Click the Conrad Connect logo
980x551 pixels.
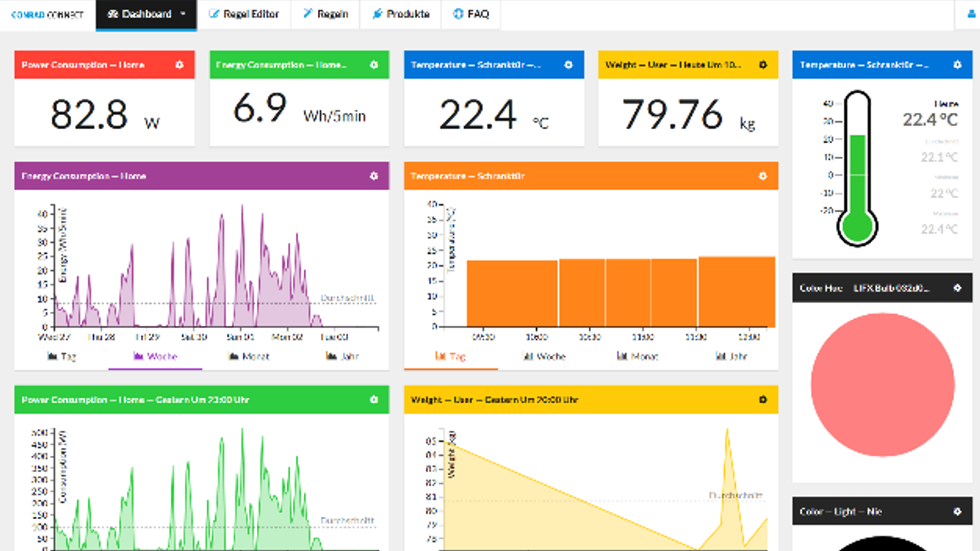point(48,14)
